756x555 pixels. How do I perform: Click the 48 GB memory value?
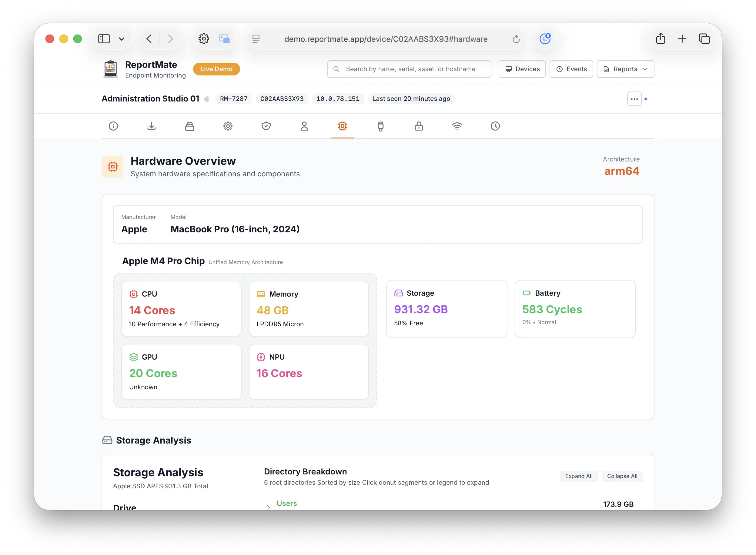272,310
